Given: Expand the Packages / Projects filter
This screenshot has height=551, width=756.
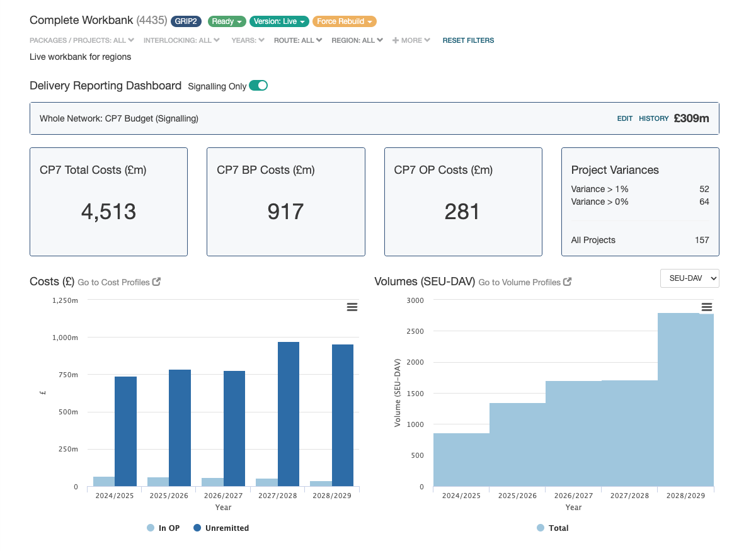Looking at the screenshot, I should (x=82, y=40).
